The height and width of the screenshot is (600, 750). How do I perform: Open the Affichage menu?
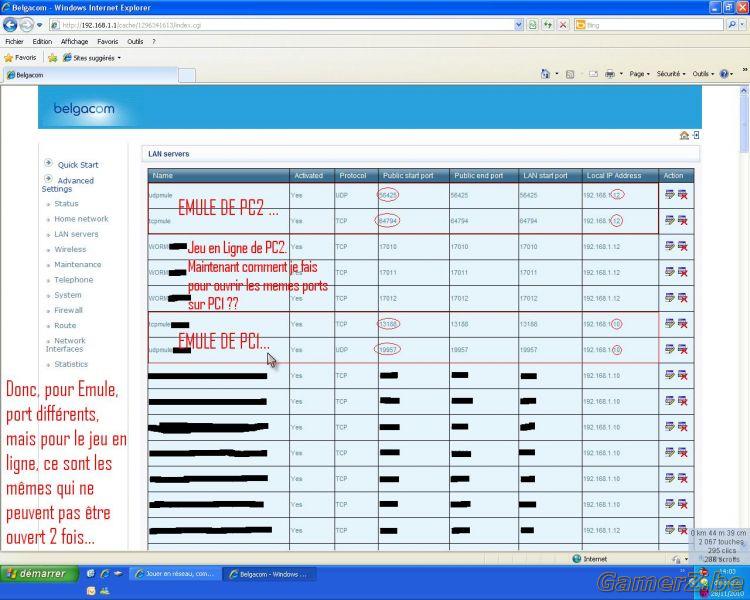pyautogui.click(x=74, y=42)
